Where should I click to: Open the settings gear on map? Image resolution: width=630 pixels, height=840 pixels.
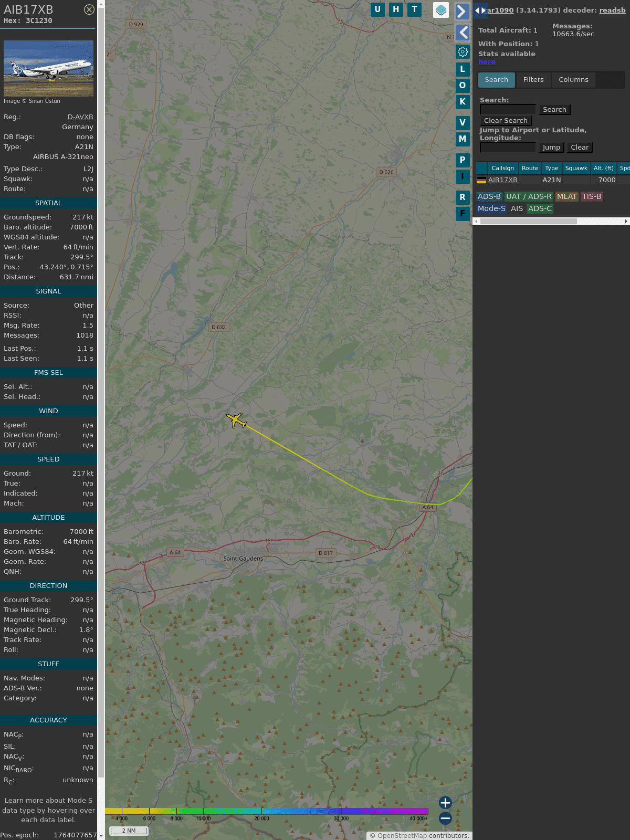pyautogui.click(x=463, y=52)
